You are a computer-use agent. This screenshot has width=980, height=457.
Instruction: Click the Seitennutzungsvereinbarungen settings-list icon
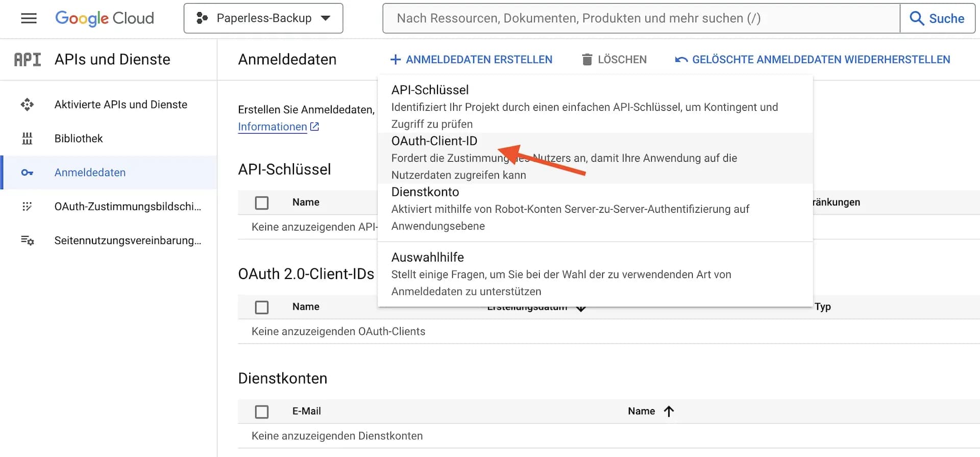27,240
